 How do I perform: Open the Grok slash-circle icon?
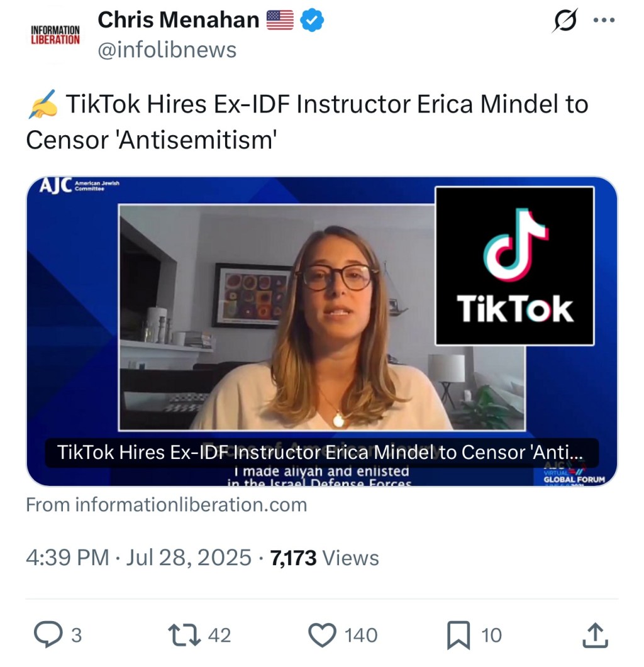coord(565,20)
